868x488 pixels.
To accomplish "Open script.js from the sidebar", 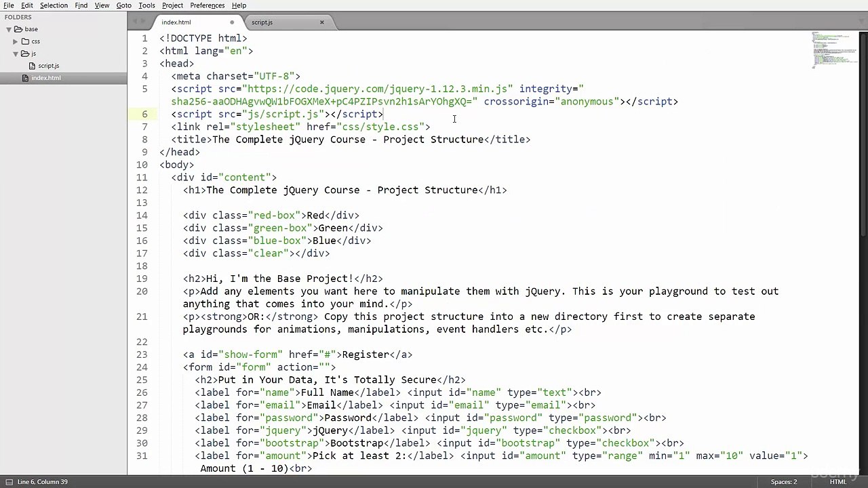I will (48, 66).
